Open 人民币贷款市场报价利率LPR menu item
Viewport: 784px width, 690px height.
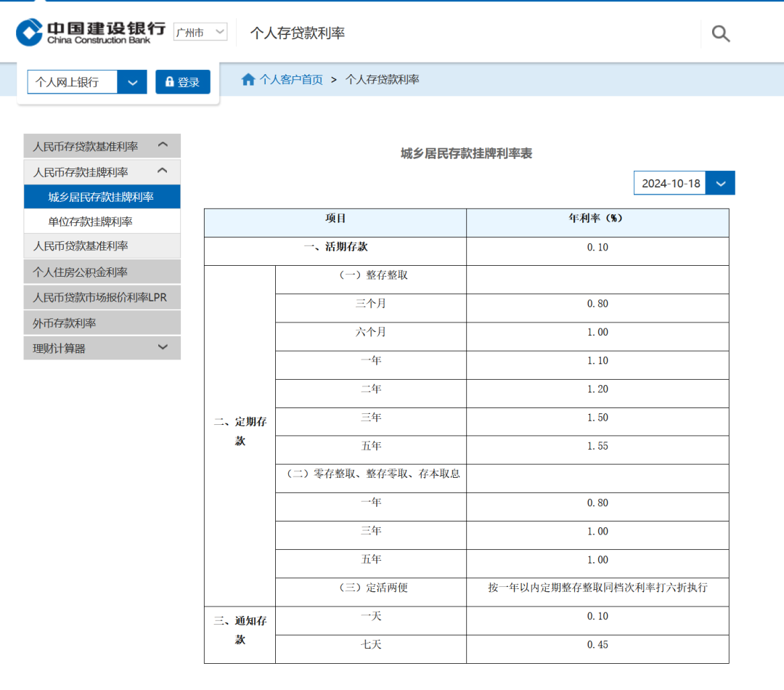coord(99,298)
